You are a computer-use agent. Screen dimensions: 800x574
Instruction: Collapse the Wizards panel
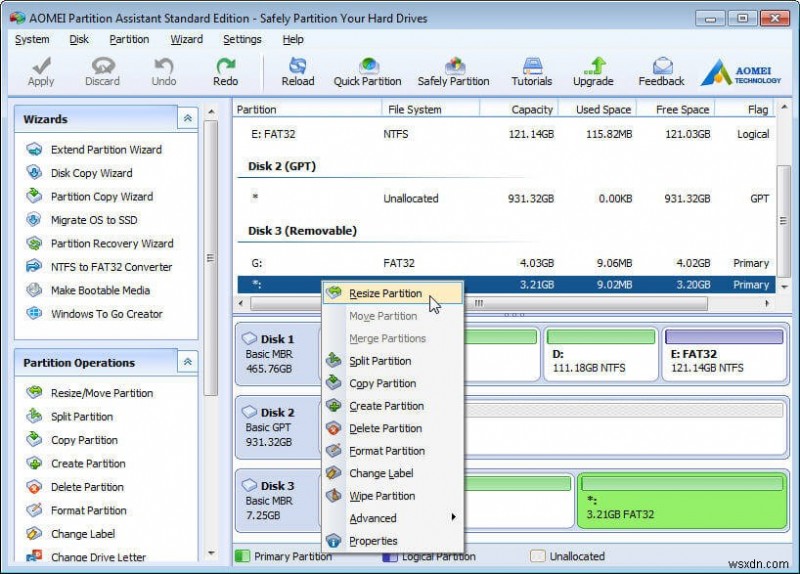click(x=188, y=118)
